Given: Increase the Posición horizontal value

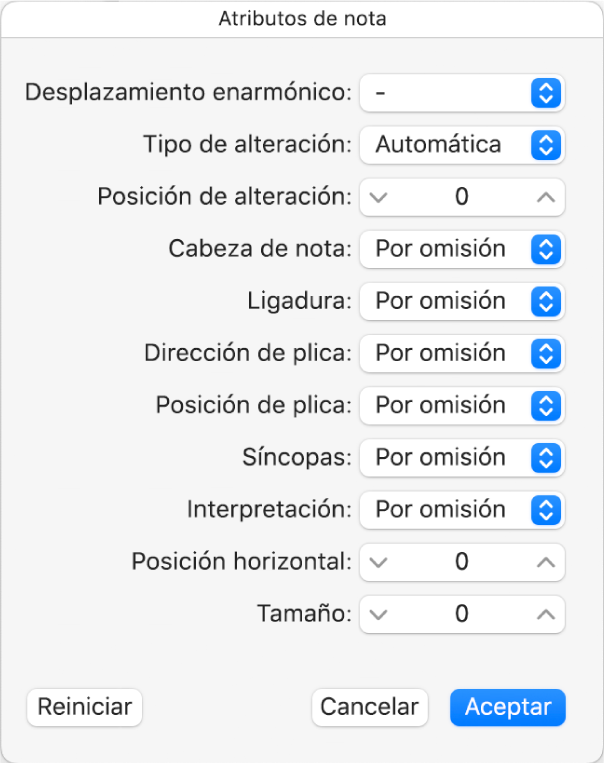Looking at the screenshot, I should tap(545, 562).
